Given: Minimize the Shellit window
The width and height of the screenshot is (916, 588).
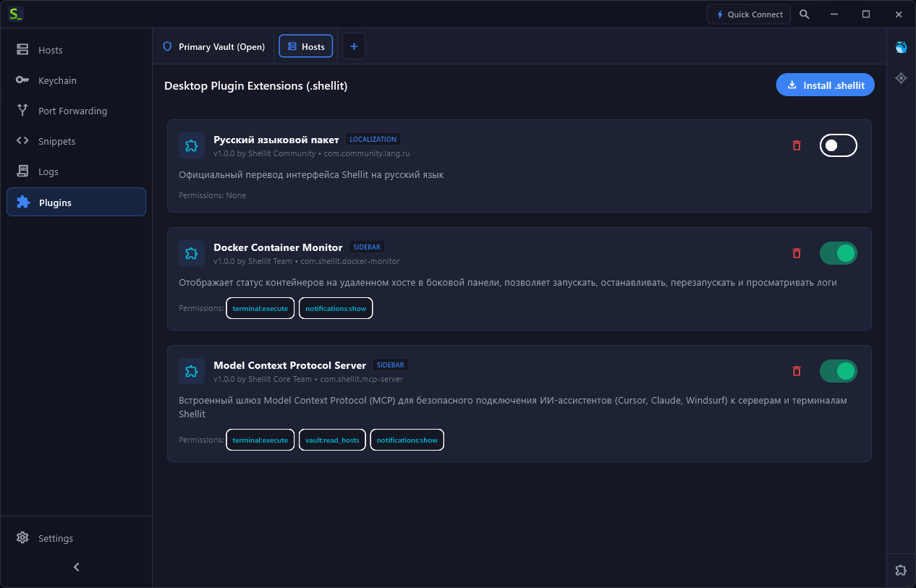Looking at the screenshot, I should point(834,14).
